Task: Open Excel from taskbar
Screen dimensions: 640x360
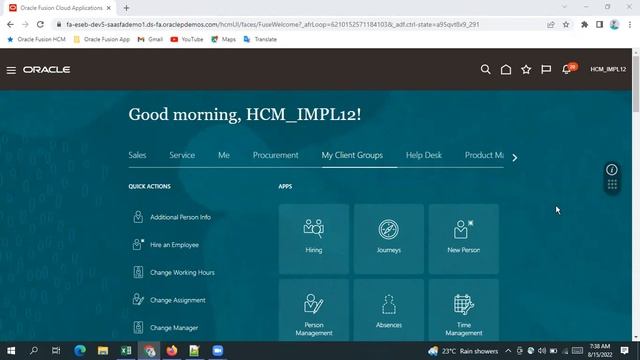Action: [126, 351]
